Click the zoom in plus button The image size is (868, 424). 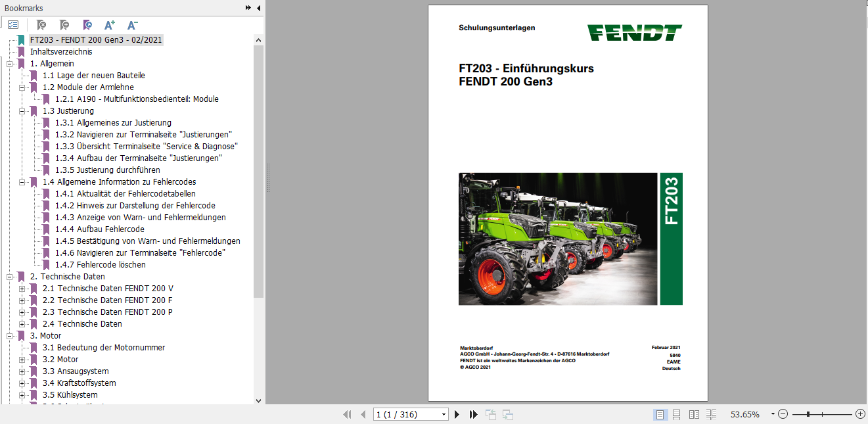pos(860,414)
